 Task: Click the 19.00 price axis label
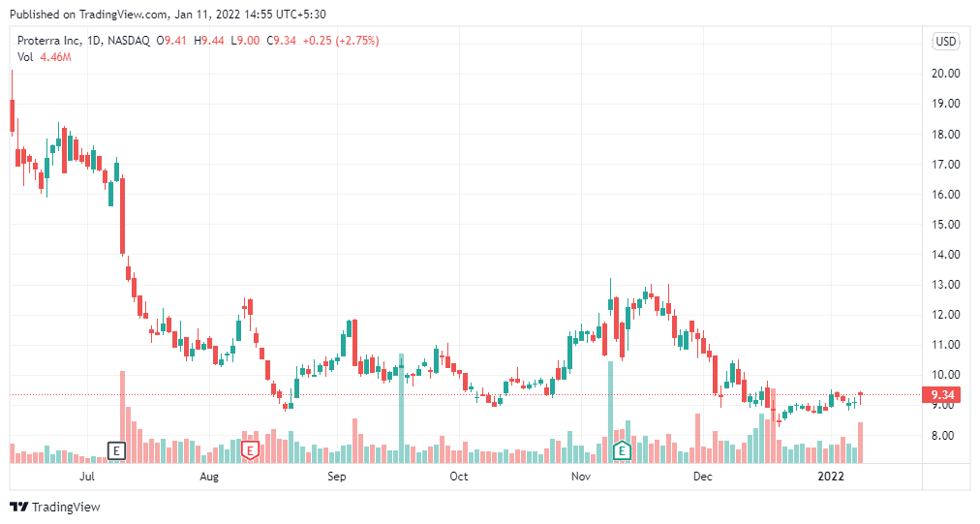tap(946, 104)
